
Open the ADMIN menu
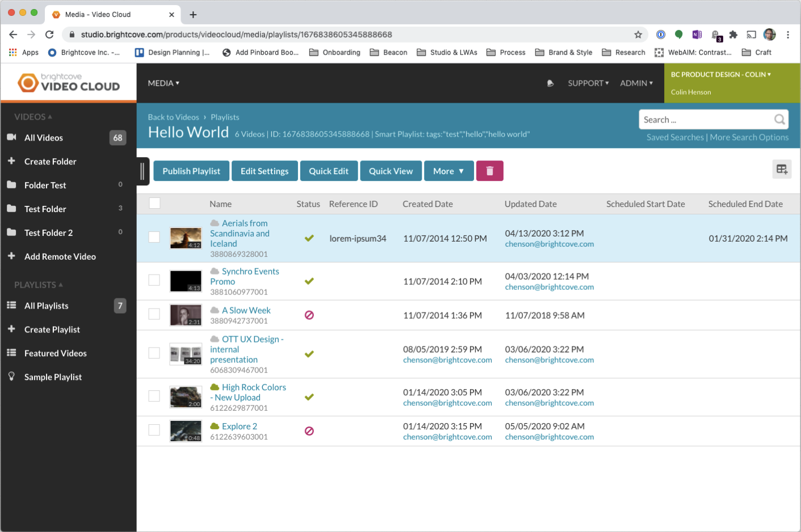pos(636,83)
